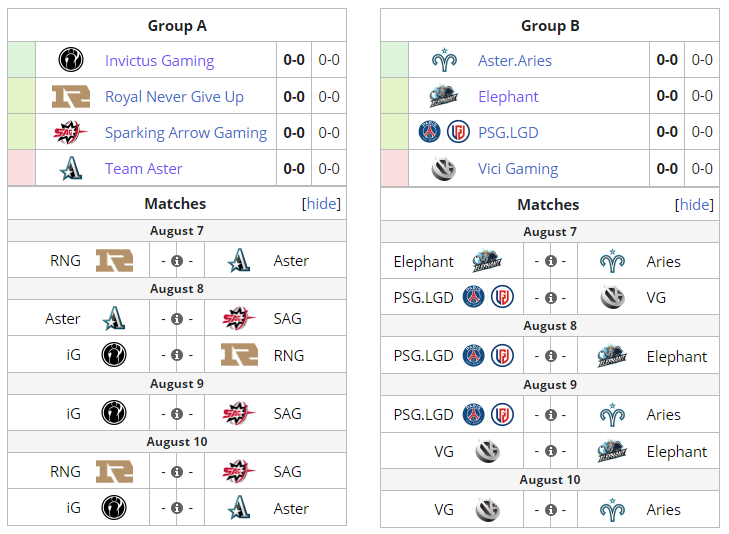Open info icon for VG vs Aries match
Screen dimensions: 729x534
pyautogui.click(x=550, y=510)
